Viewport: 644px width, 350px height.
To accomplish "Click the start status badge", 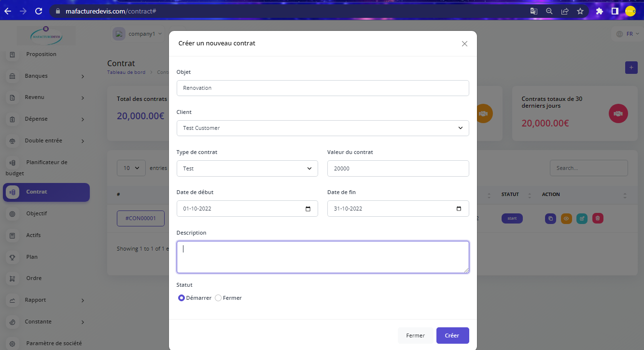I will coord(512,218).
